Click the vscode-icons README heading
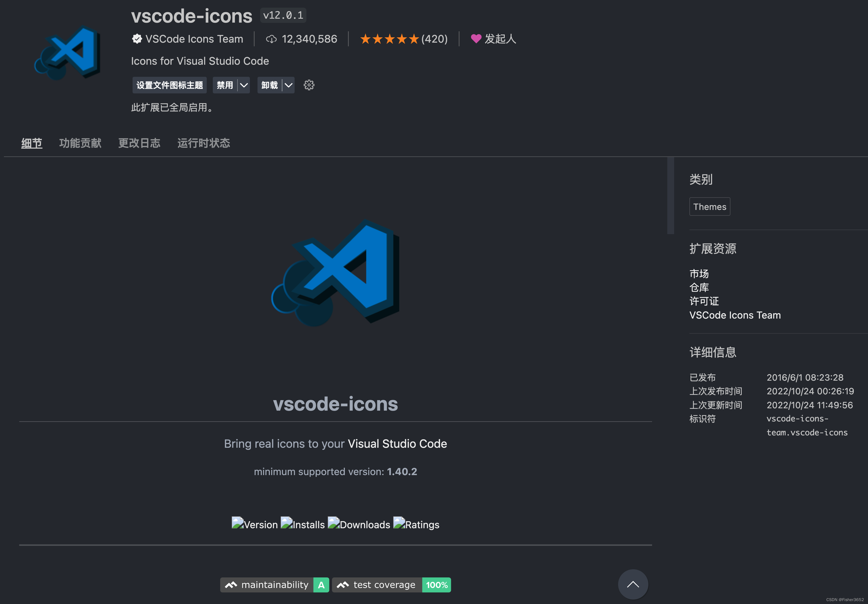The image size is (868, 604). pyautogui.click(x=335, y=404)
